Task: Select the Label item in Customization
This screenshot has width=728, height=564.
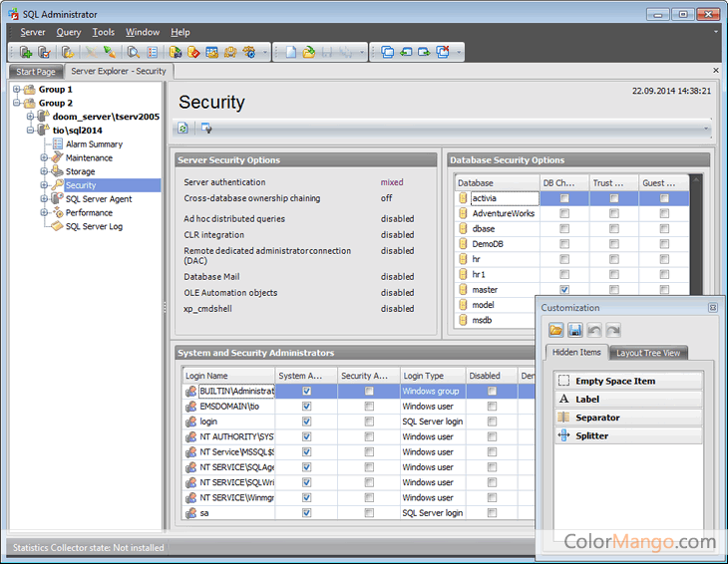Action: tap(628, 399)
